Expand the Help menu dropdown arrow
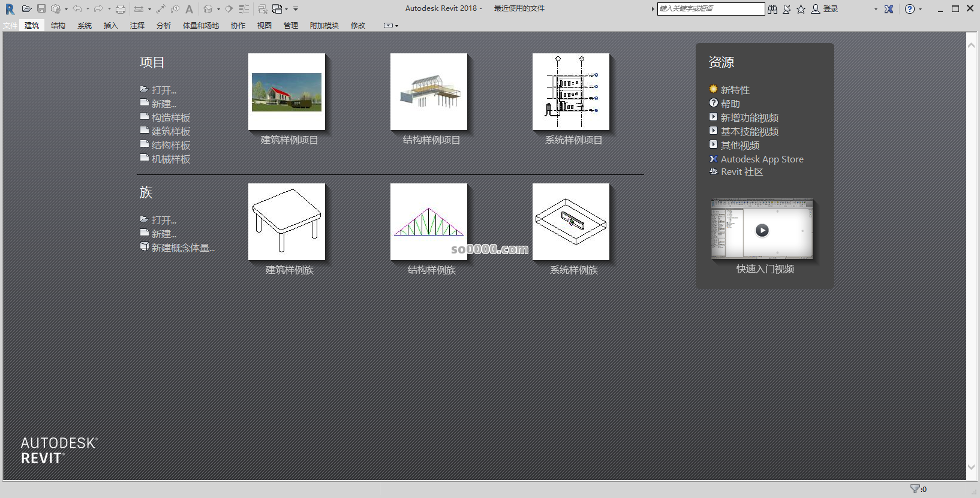This screenshot has height=498, width=980. (x=920, y=9)
